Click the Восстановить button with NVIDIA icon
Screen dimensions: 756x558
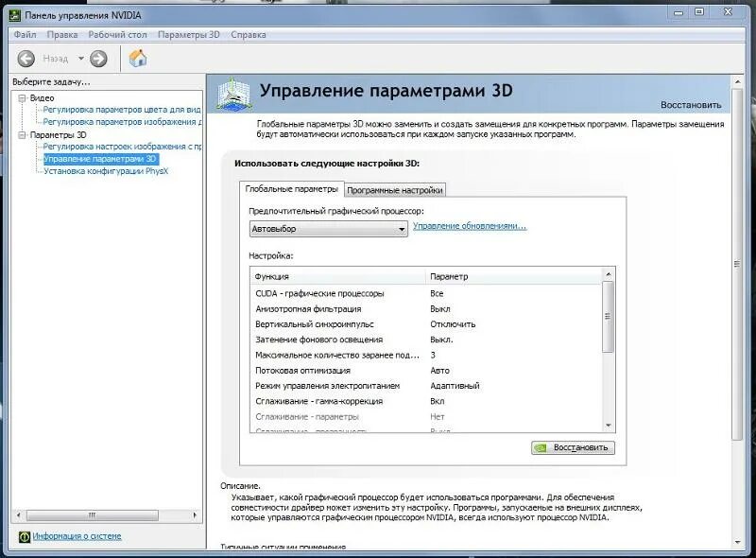coord(573,447)
